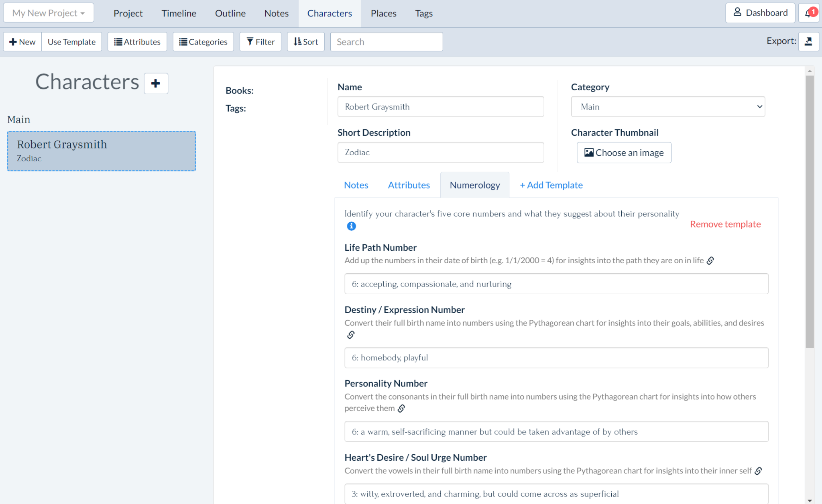The image size is (822, 504).
Task: Open the Life Path Number link icon
Action: pos(710,260)
